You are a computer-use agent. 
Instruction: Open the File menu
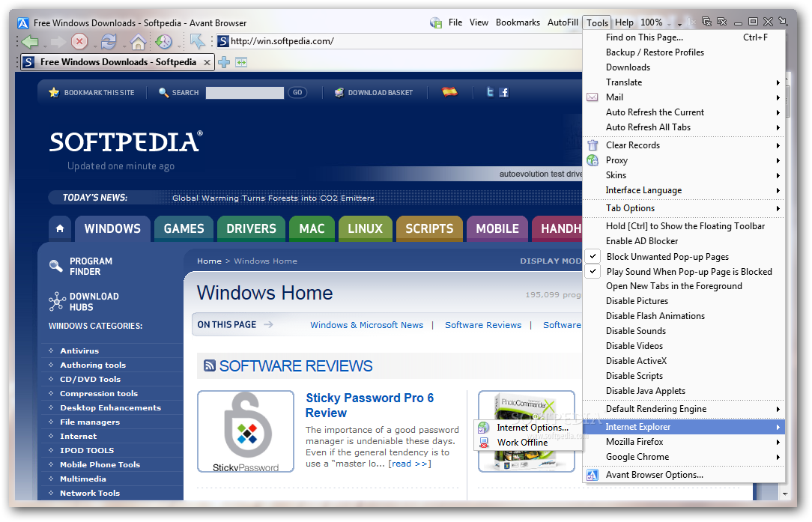pyautogui.click(x=455, y=22)
